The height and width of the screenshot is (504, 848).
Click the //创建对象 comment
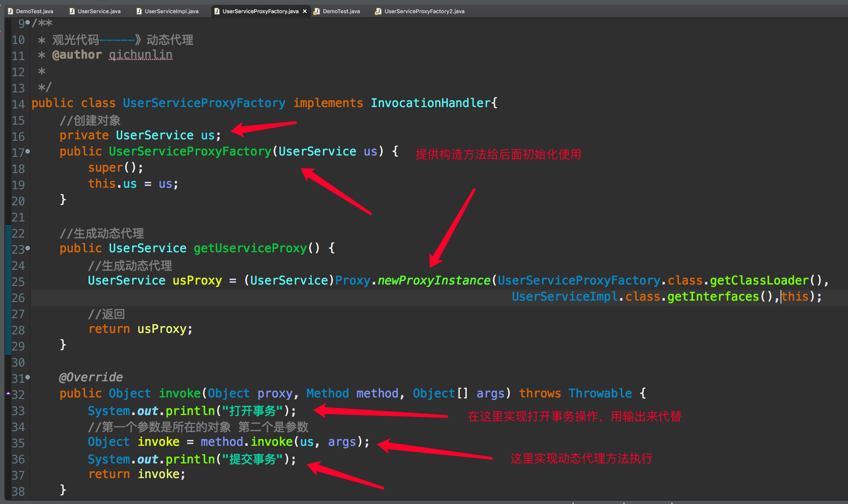tap(90, 120)
